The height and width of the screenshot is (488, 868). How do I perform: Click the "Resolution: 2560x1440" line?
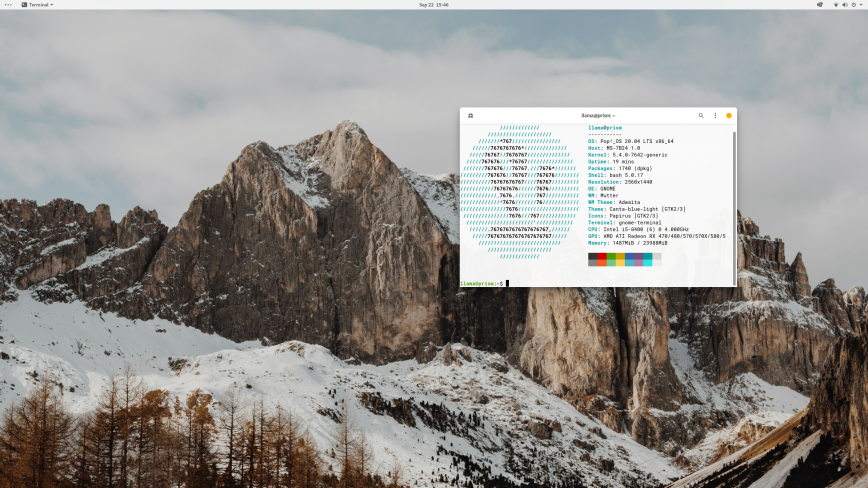tap(620, 182)
